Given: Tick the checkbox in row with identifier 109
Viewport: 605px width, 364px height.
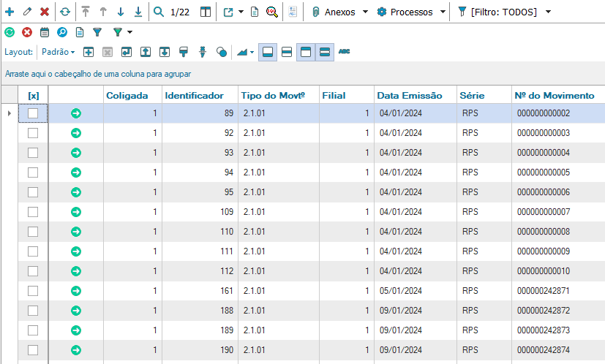Looking at the screenshot, I should [x=33, y=212].
